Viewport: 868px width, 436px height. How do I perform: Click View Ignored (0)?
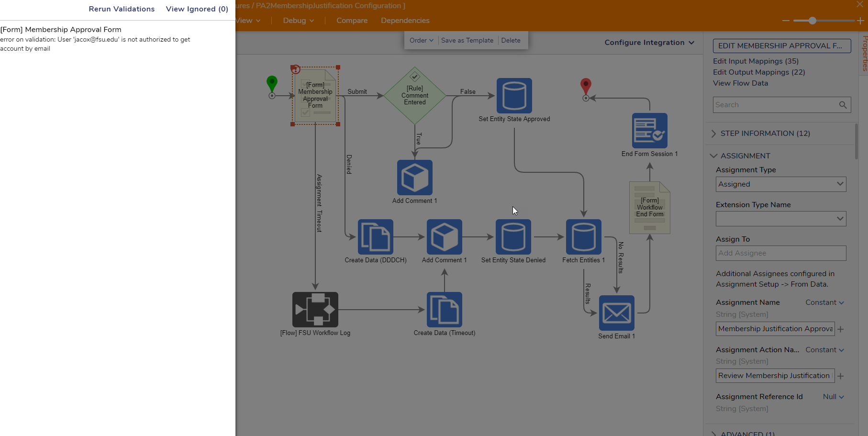point(197,9)
